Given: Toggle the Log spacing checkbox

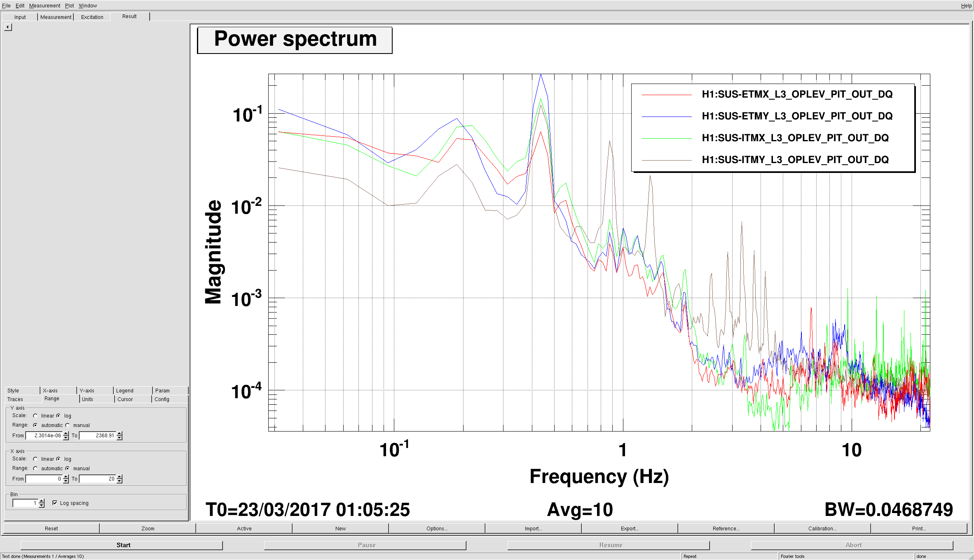Looking at the screenshot, I should point(55,503).
